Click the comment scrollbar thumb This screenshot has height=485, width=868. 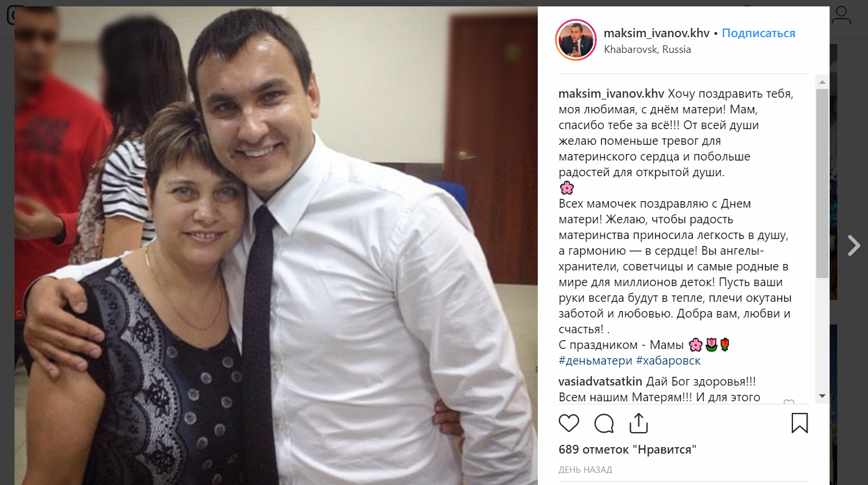tap(822, 183)
